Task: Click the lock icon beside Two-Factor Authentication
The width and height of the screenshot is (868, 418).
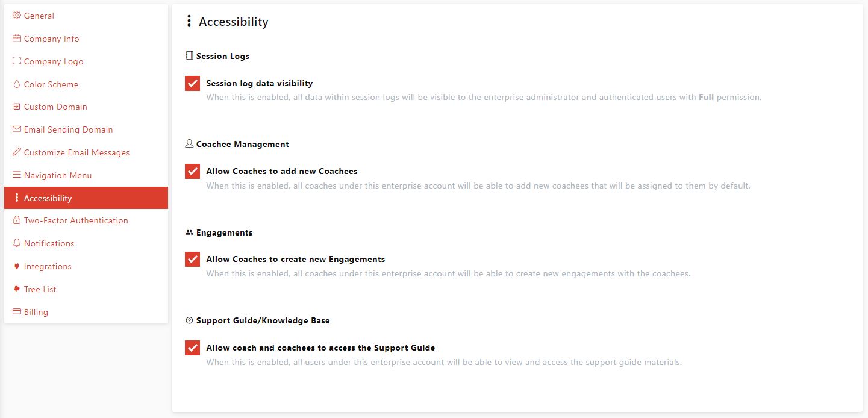Action: click(x=17, y=220)
